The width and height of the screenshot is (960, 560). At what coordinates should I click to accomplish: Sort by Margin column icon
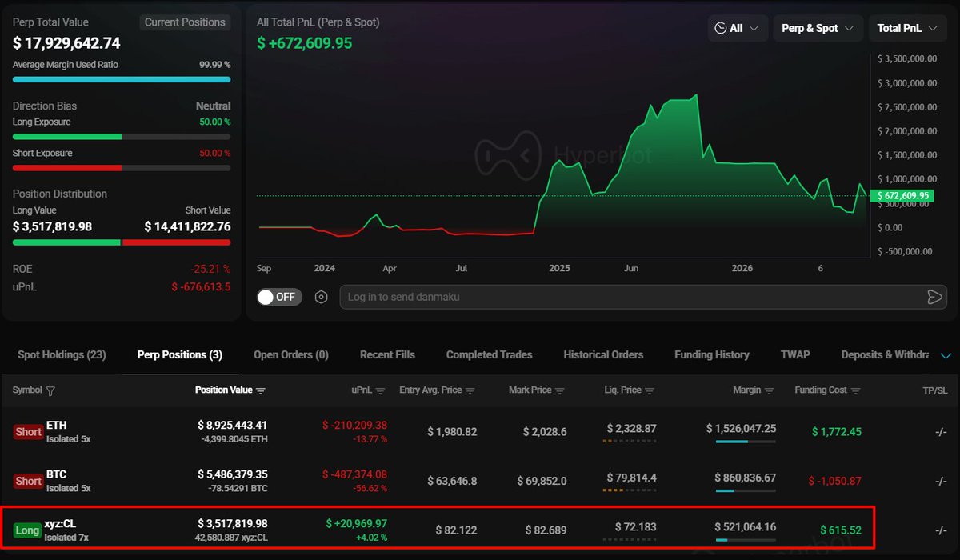[770, 390]
